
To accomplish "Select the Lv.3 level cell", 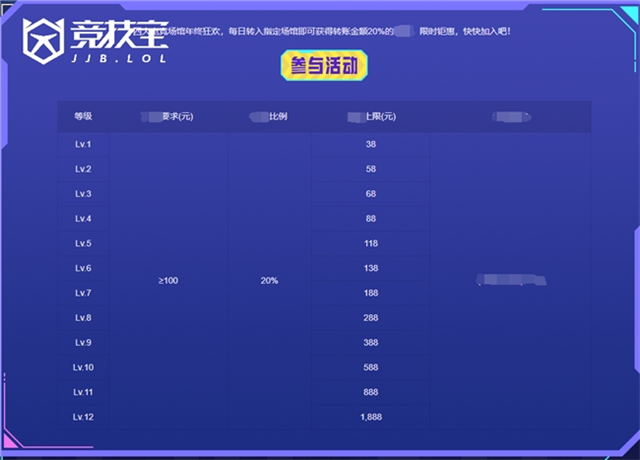I will coord(83,194).
